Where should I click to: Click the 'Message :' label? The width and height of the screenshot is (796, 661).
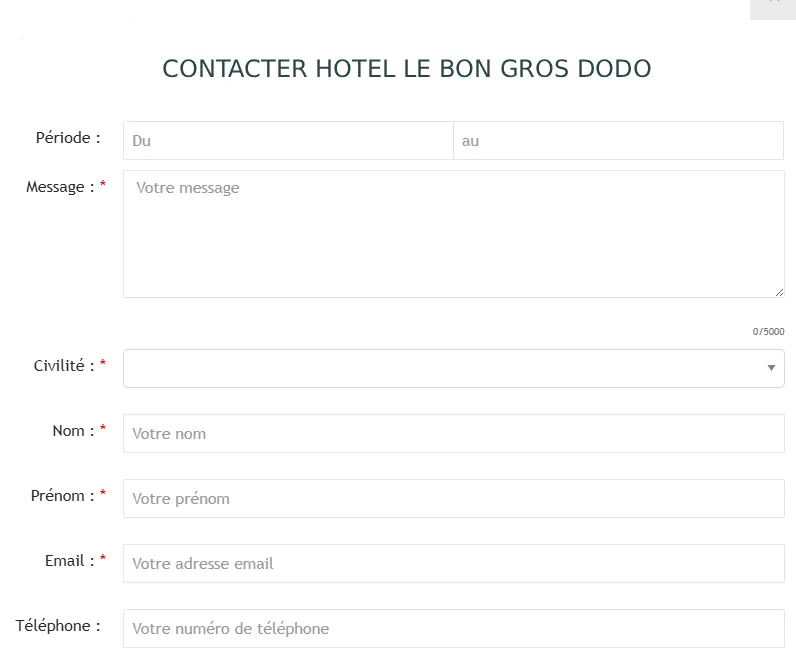click(x=61, y=187)
